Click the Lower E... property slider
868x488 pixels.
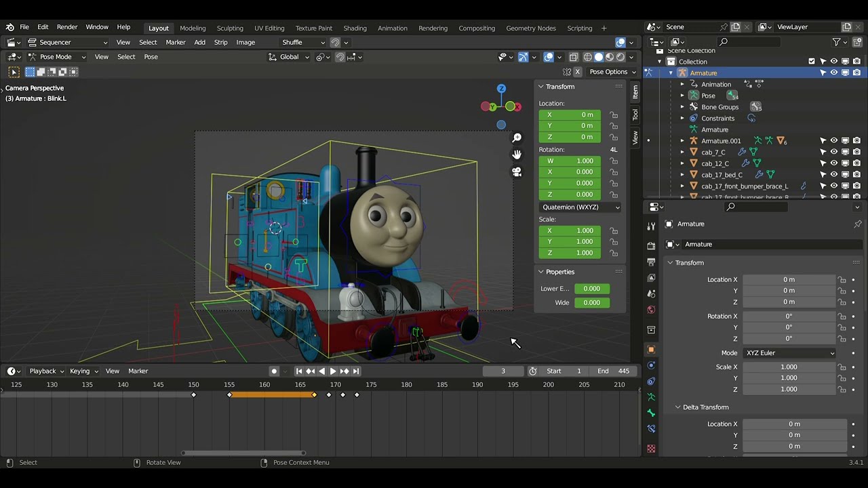[x=591, y=289]
